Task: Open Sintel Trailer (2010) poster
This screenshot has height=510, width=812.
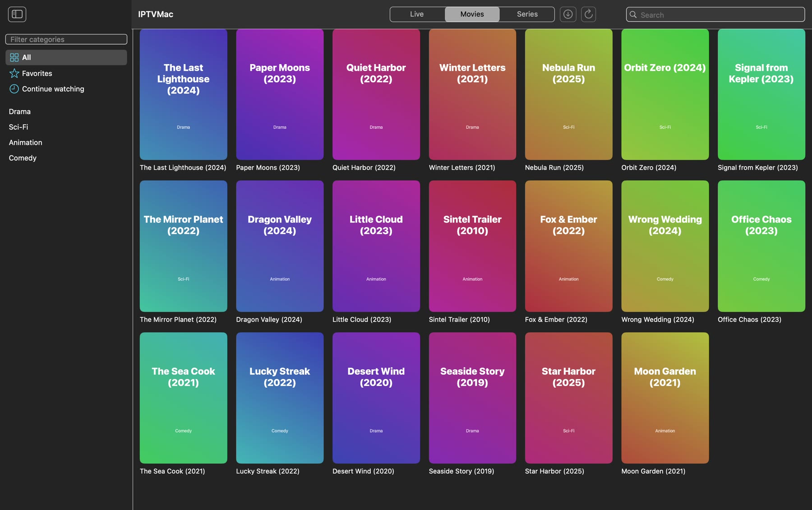Action: tap(472, 246)
